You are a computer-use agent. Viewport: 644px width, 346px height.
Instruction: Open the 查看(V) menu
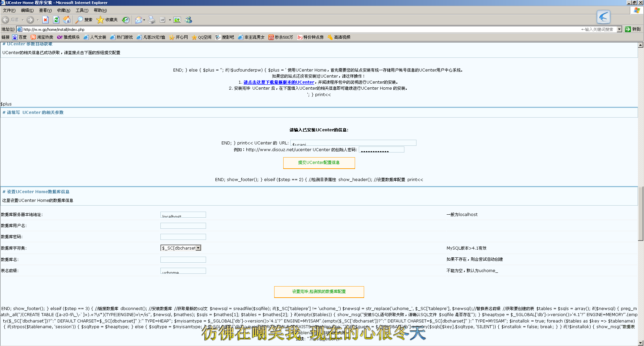[x=45, y=10]
